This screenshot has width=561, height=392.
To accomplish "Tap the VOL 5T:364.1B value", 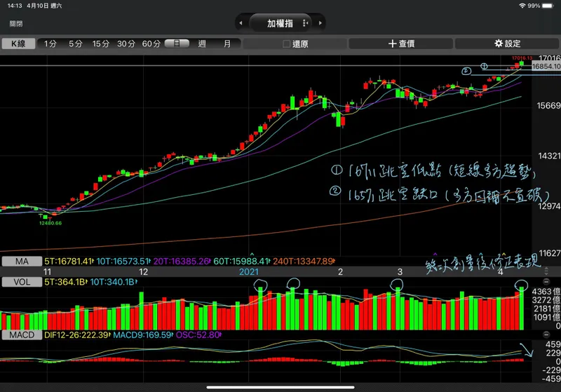I will click(65, 282).
